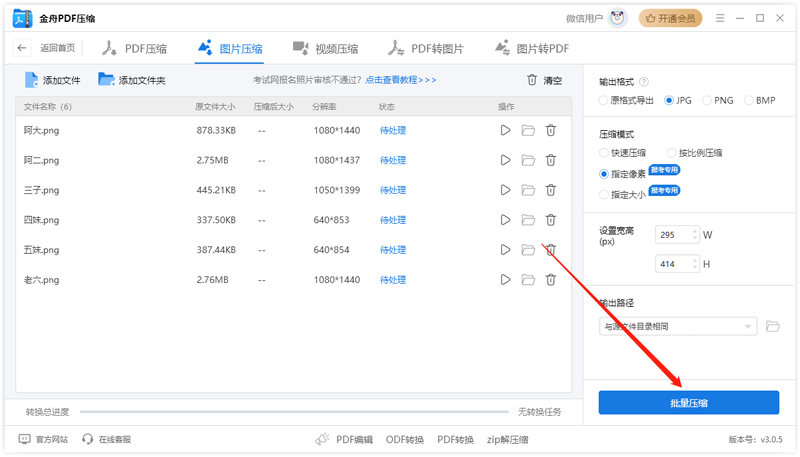Start compression for 阿二.png row
This screenshot has height=457, width=800.
coord(505,160)
